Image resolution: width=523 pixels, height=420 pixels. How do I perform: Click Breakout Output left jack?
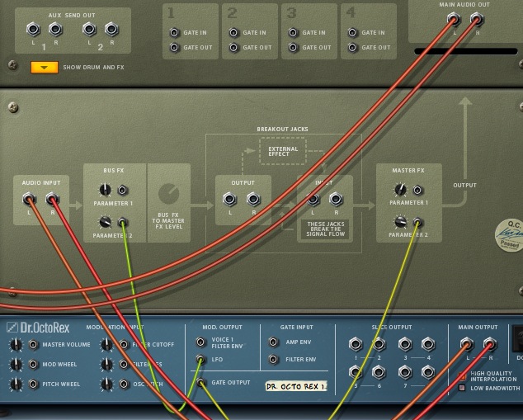(x=229, y=199)
